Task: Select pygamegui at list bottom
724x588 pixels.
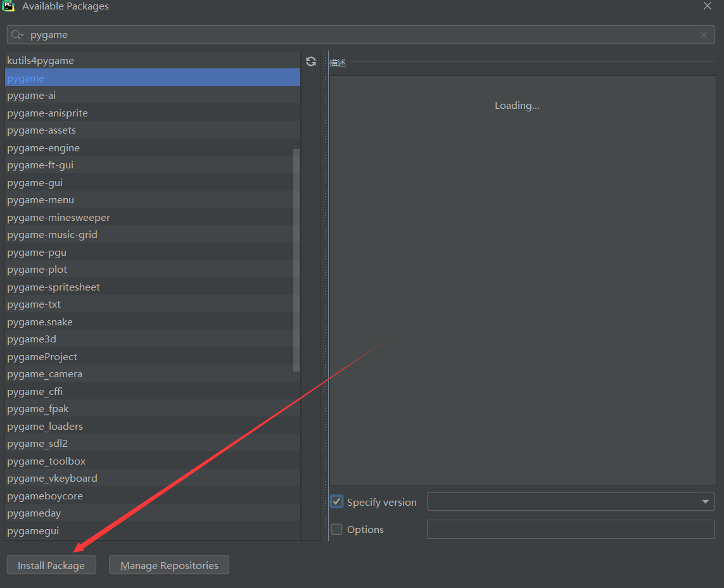Action: (x=153, y=531)
